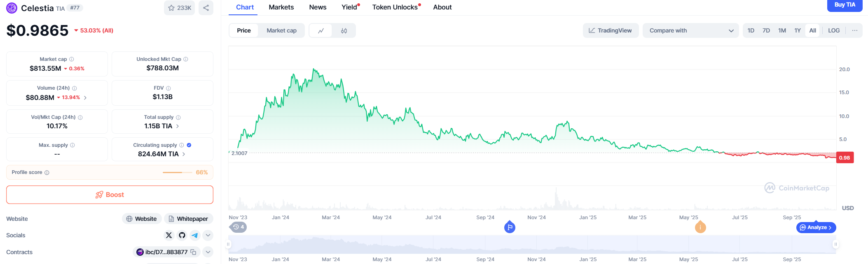Viewport: 868px width, 264px height.
Task: Add Celestia to watchlist via star button
Action: coord(180,8)
